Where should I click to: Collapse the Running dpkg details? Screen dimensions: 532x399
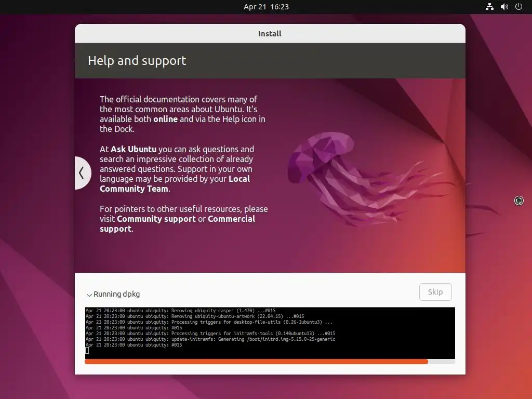coord(89,295)
